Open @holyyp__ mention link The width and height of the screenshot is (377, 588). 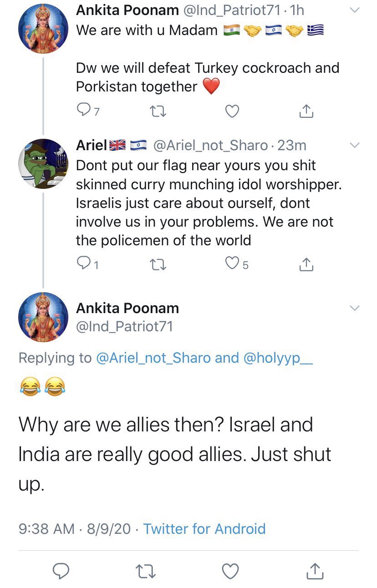coord(279,359)
